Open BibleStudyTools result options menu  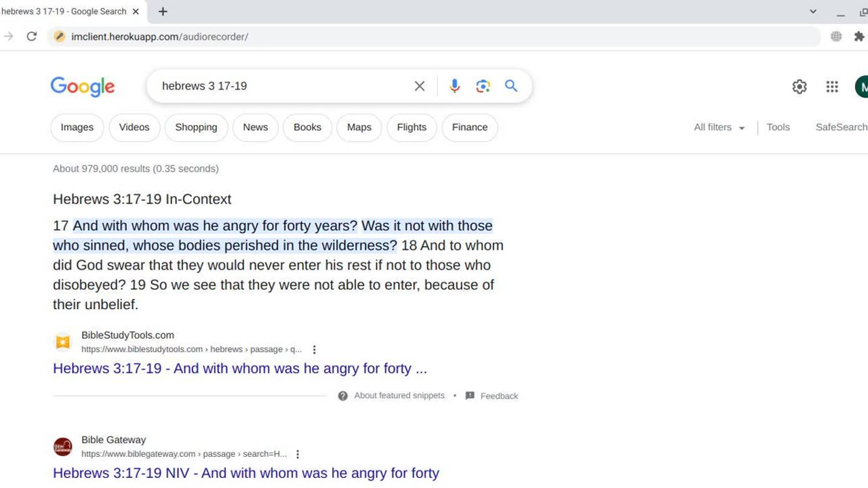coord(314,350)
